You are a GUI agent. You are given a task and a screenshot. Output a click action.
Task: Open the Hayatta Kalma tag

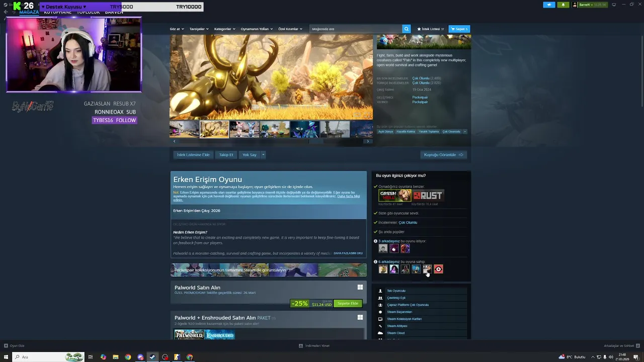point(406,132)
